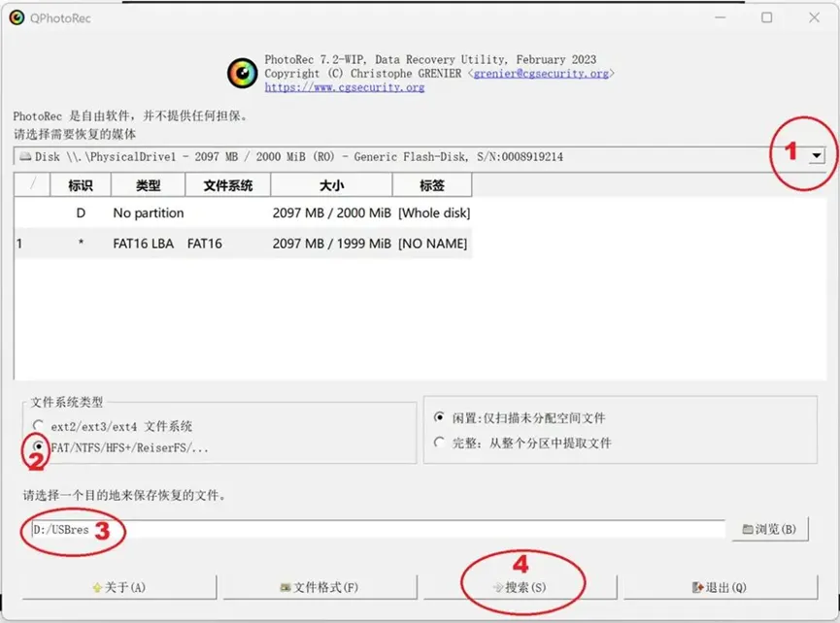Viewport: 840px width, 623px height.
Task: Select the No partition Whole disk row
Action: [x=243, y=213]
